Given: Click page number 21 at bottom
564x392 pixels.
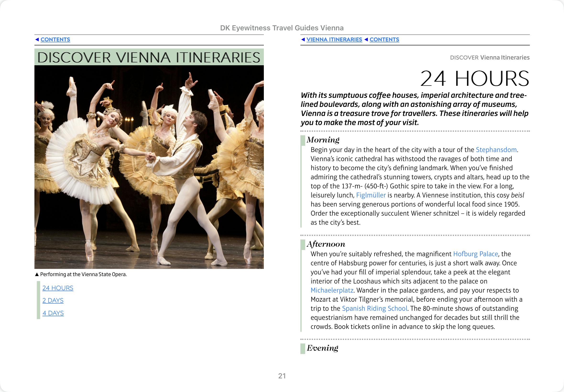Looking at the screenshot, I should (282, 376).
